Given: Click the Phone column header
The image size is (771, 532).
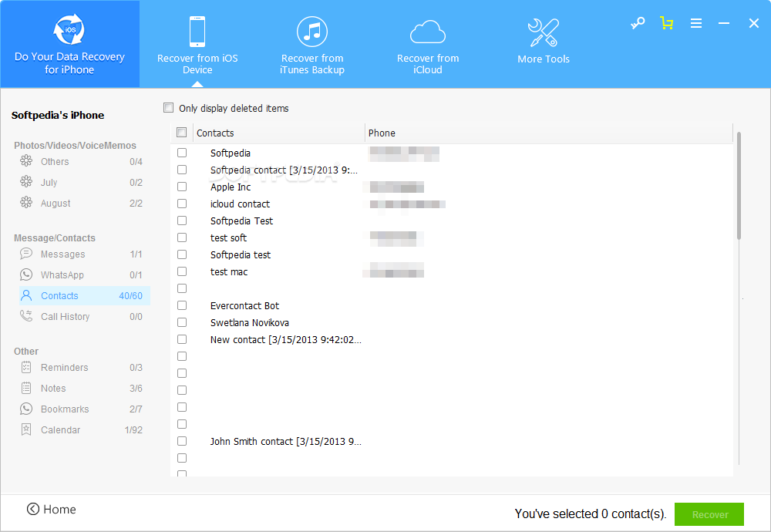Looking at the screenshot, I should coord(548,133).
